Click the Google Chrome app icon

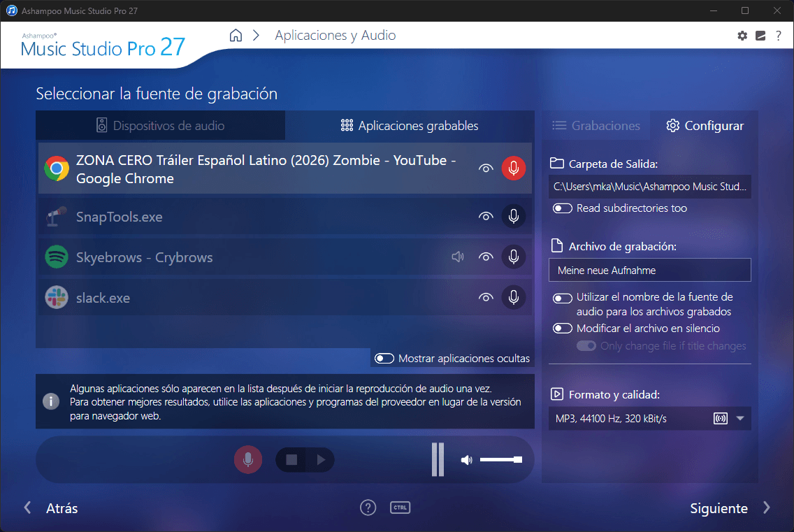pos(57,168)
